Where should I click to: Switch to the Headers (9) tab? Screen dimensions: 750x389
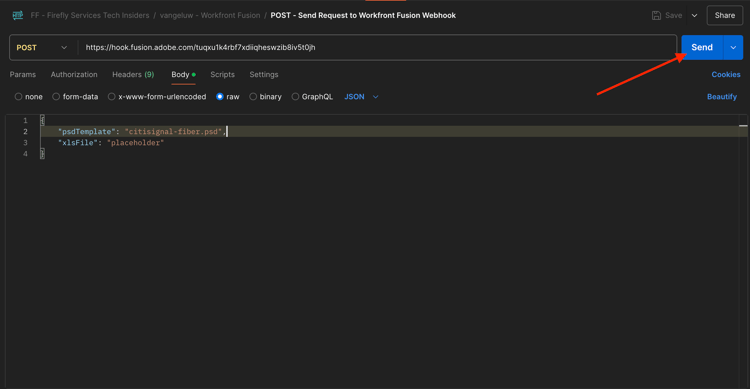133,75
